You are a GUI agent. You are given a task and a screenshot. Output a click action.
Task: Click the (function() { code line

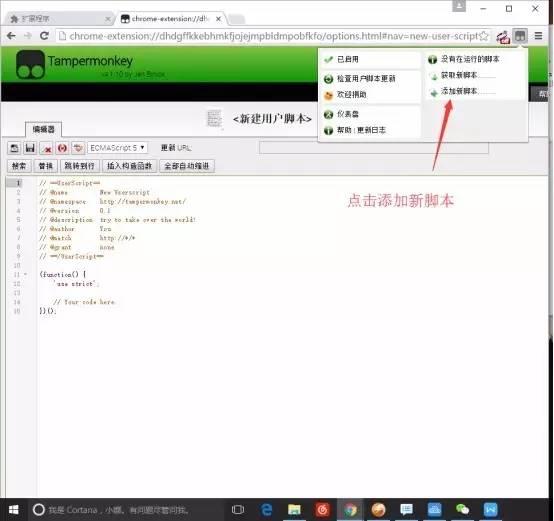(63, 274)
